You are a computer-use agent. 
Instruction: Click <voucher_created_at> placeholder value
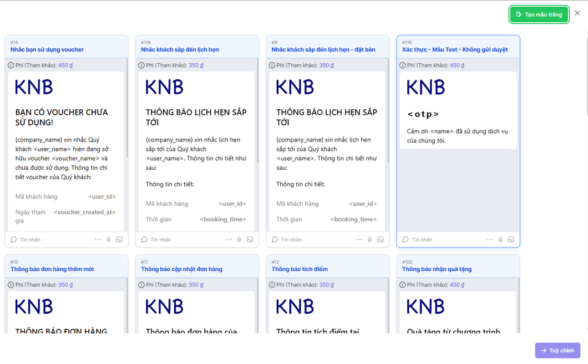(85, 212)
